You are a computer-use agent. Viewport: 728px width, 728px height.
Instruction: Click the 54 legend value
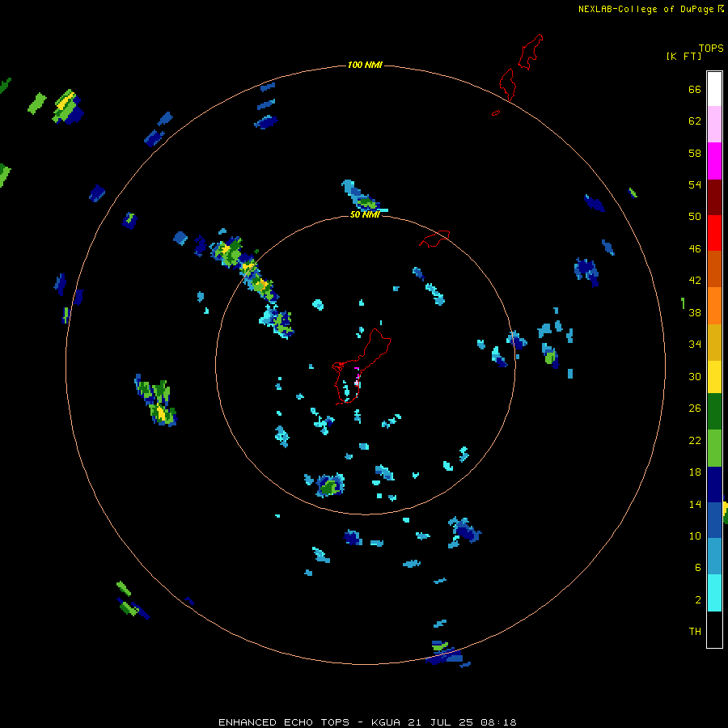tap(695, 185)
